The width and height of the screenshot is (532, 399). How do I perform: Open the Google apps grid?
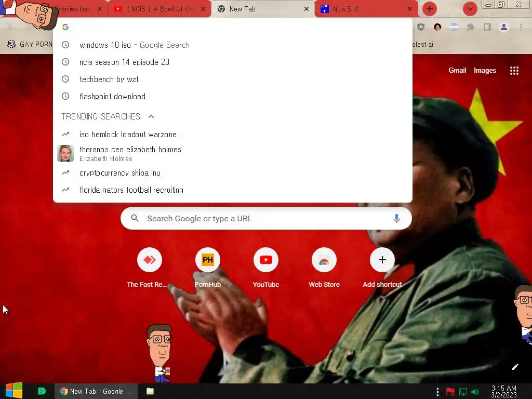coord(514,70)
